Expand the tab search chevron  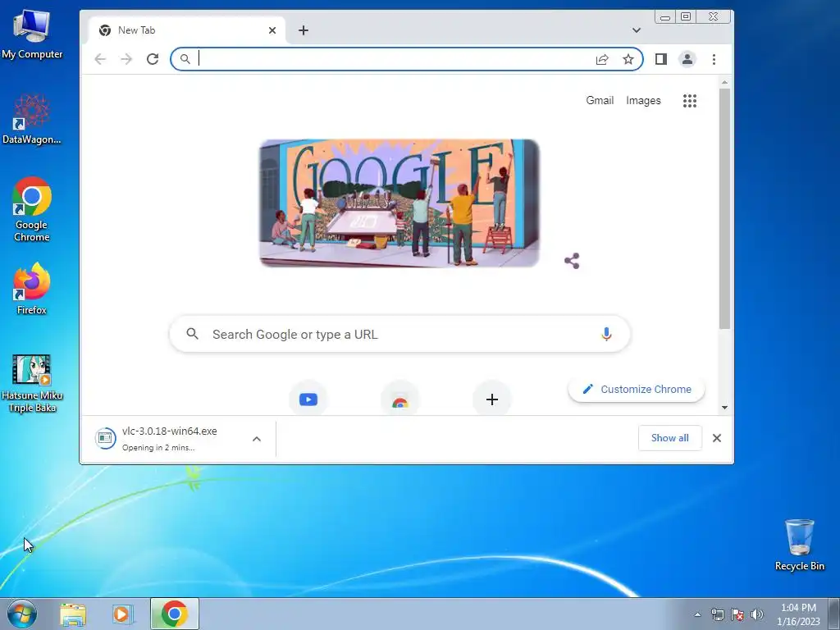[x=637, y=30]
